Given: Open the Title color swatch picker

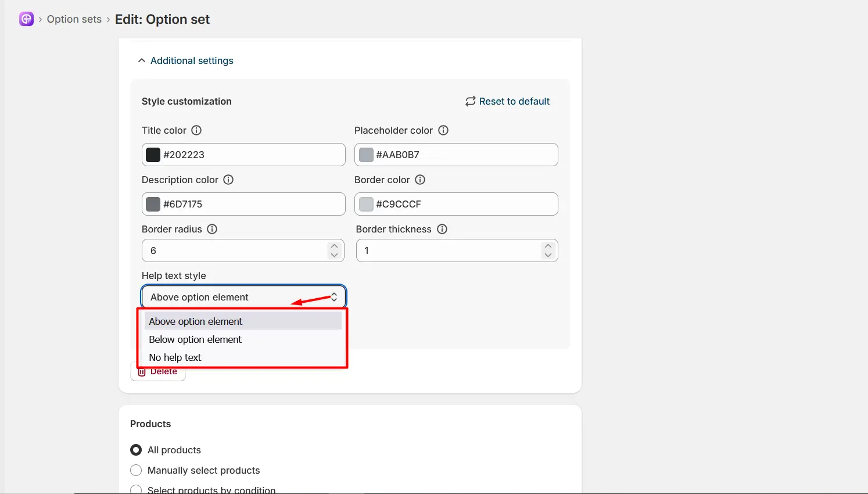Looking at the screenshot, I should (x=153, y=155).
